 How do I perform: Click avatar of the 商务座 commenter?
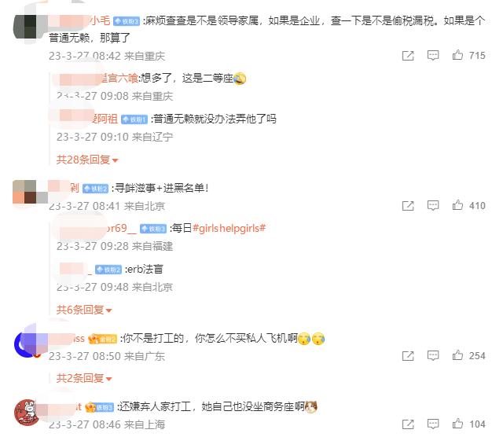[x=27, y=412]
